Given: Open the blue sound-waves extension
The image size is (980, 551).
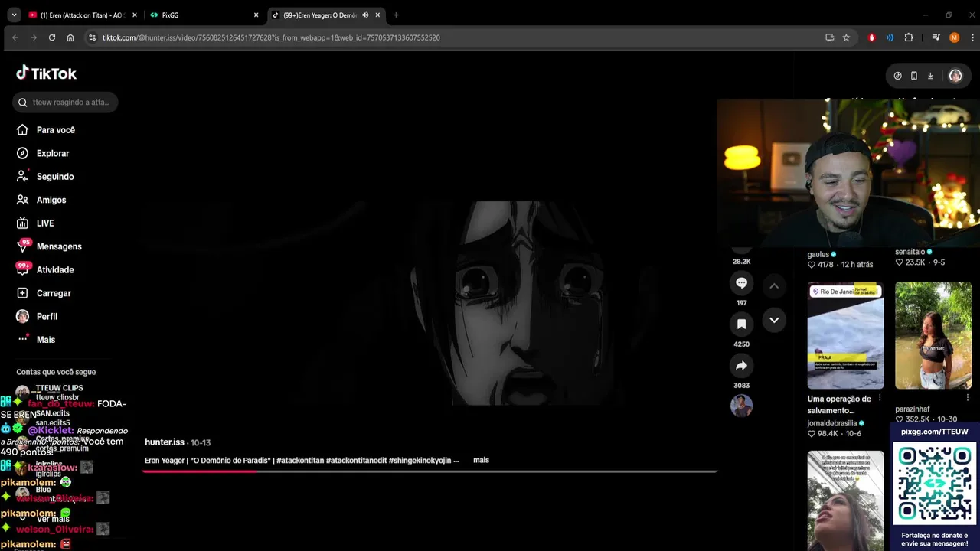Looking at the screenshot, I should (x=890, y=37).
